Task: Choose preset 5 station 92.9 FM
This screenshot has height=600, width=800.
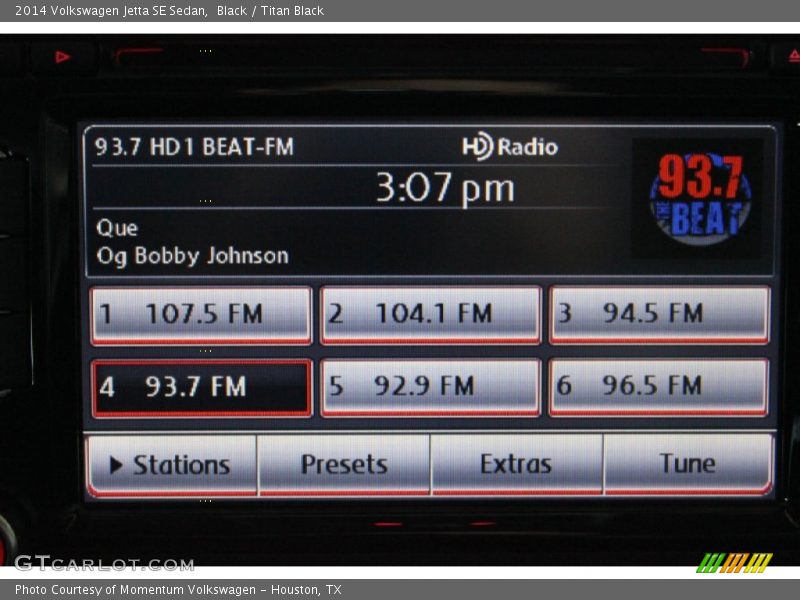Action: coord(430,387)
